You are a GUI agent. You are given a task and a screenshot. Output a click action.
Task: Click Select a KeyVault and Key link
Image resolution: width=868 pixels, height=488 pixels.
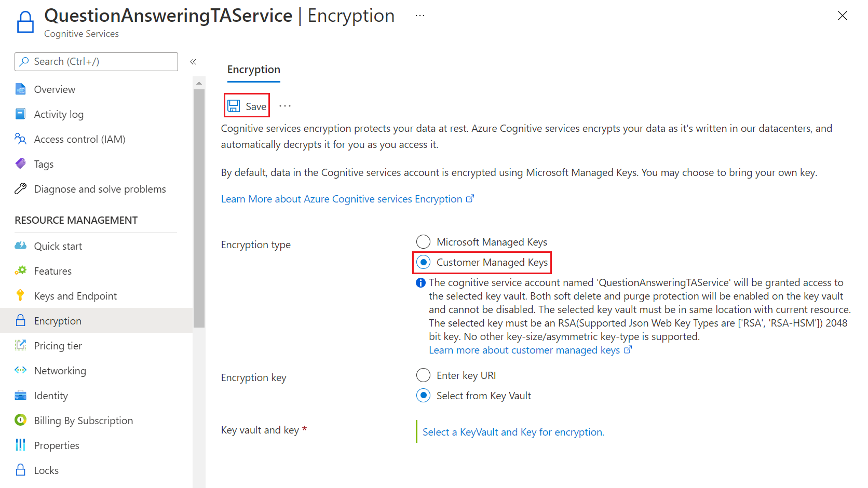(x=513, y=432)
